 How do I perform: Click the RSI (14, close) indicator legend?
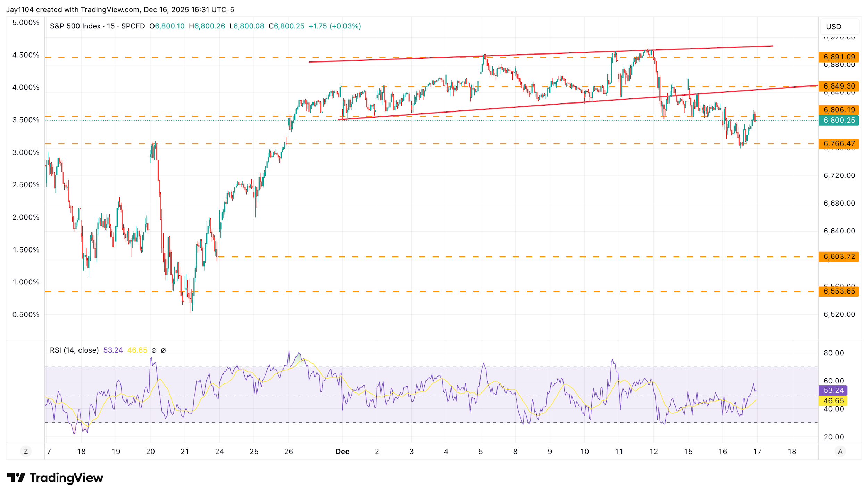[74, 350]
